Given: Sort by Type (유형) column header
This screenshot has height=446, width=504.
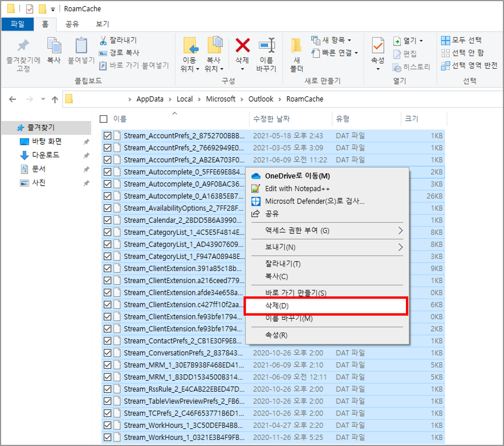Looking at the screenshot, I should [x=343, y=119].
